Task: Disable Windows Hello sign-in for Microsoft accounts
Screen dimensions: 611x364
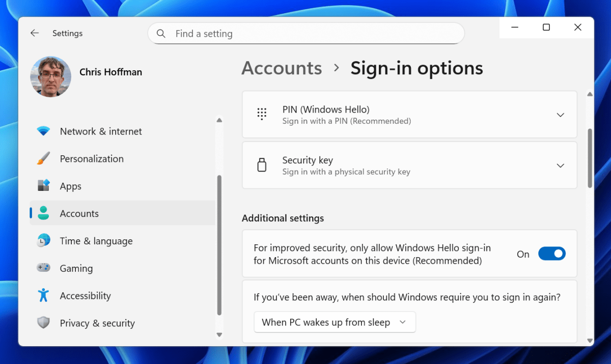Action: tap(552, 254)
